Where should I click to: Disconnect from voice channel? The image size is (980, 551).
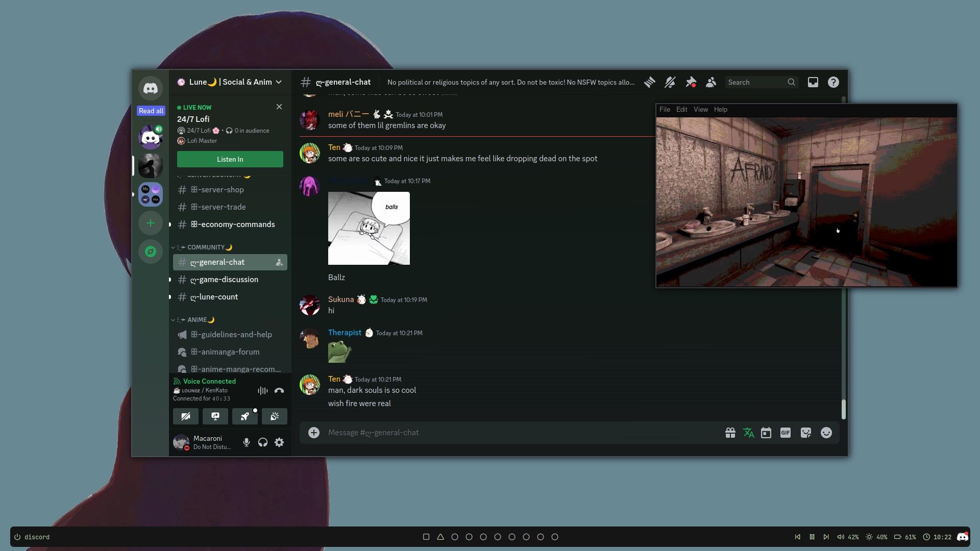[279, 391]
